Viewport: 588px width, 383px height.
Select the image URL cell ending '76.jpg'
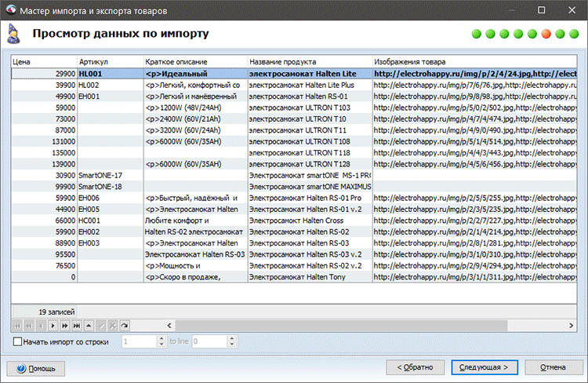[475, 86]
